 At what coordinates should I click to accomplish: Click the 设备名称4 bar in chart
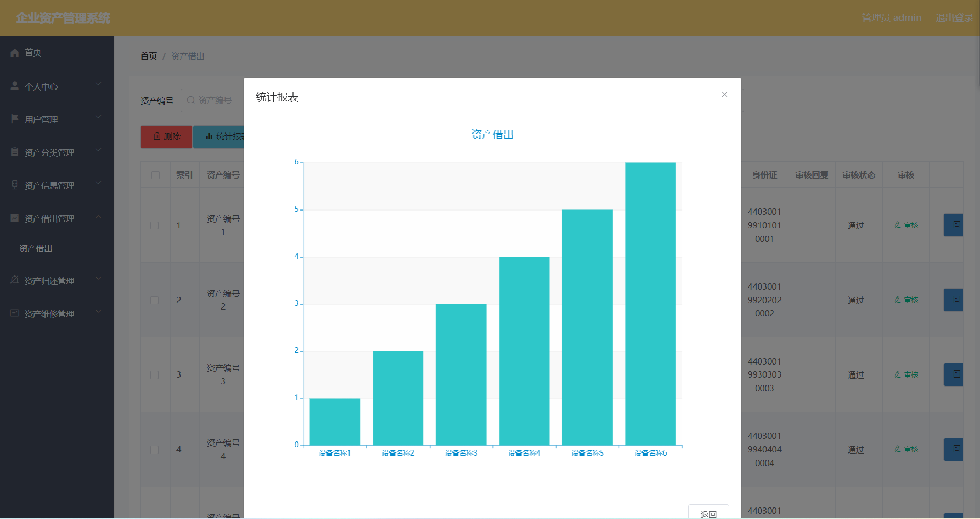point(524,351)
